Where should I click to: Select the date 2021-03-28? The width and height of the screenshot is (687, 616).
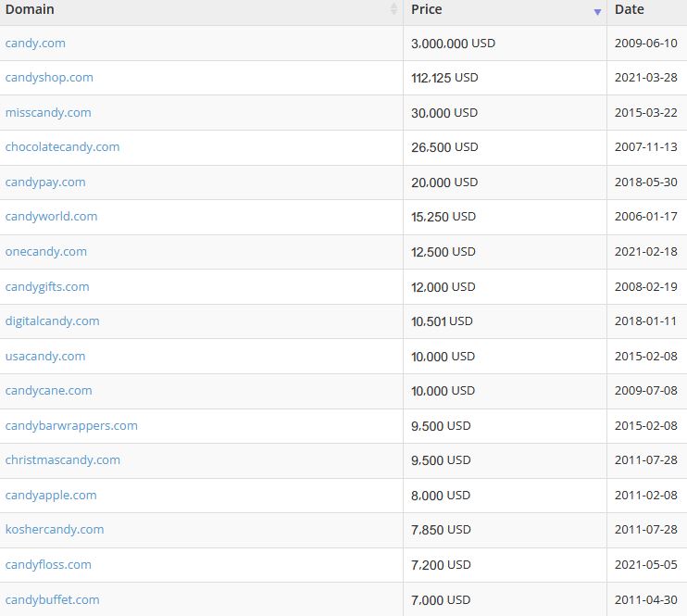[646, 78]
